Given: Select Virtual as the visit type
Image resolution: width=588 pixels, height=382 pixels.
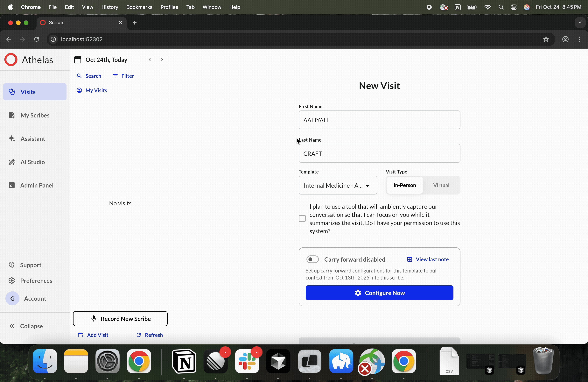Looking at the screenshot, I should tap(442, 185).
